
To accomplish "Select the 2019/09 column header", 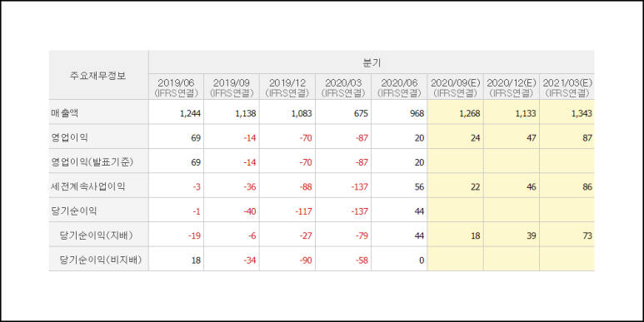I will coord(232,87).
